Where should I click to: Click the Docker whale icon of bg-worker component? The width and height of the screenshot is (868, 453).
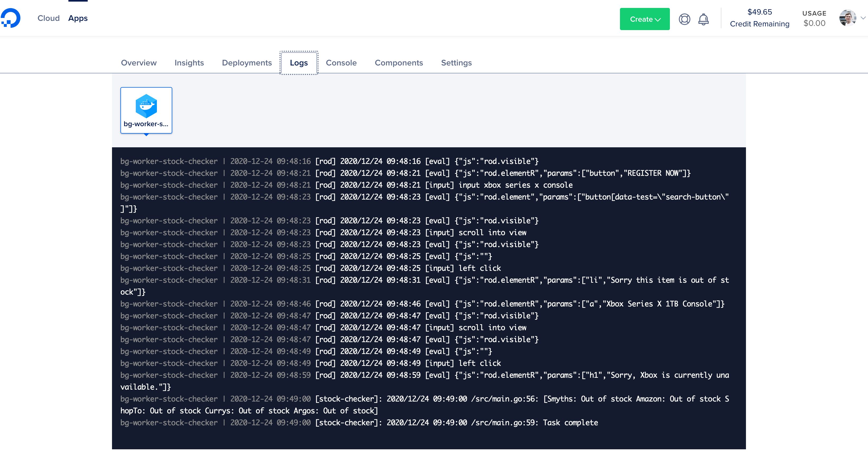(x=146, y=106)
